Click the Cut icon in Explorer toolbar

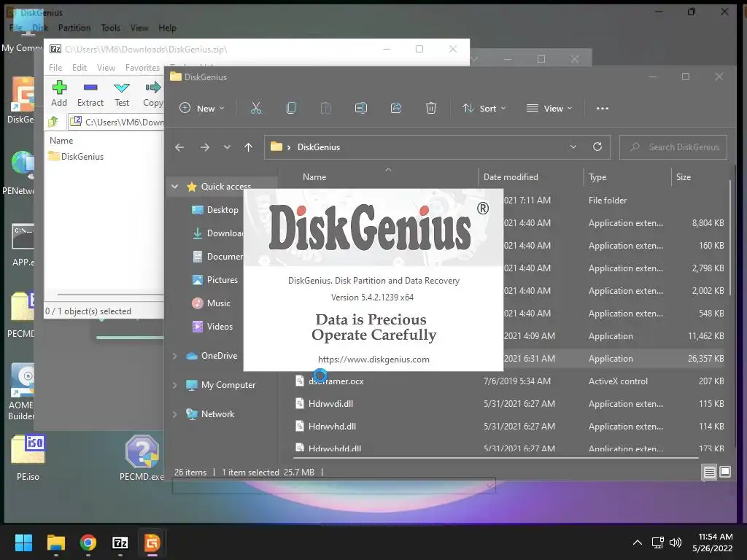pyautogui.click(x=256, y=108)
